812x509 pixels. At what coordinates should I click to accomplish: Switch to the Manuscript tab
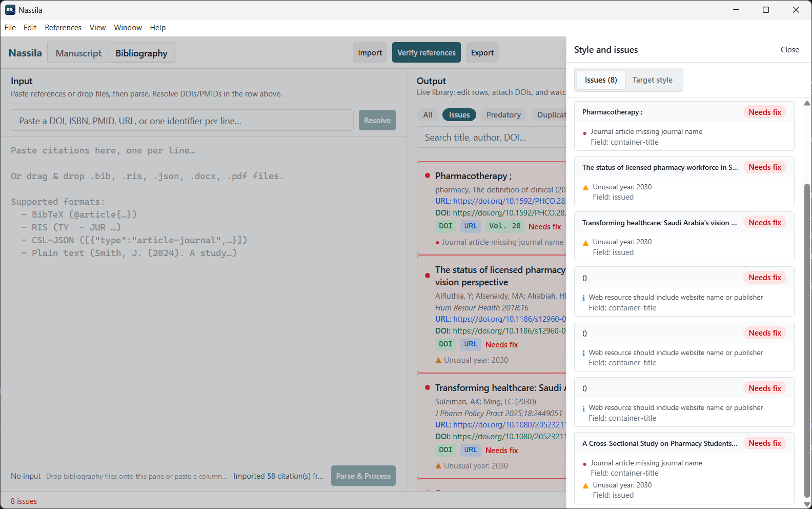tap(78, 53)
